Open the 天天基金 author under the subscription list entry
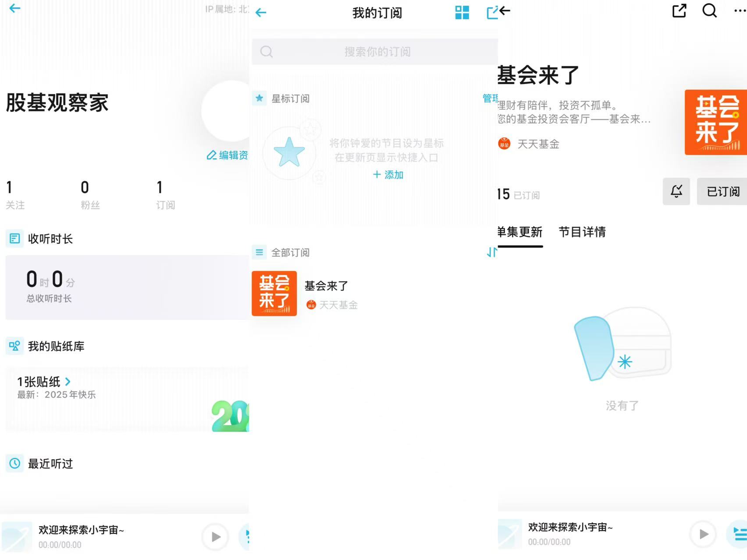The height and width of the screenshot is (560, 747). 332,305
